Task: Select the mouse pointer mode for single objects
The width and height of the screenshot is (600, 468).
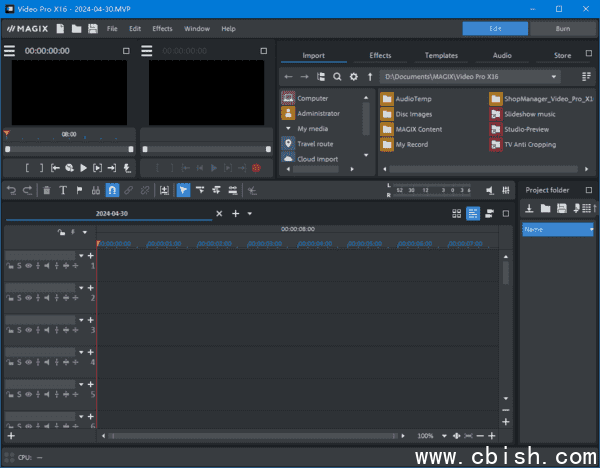Action: tap(183, 190)
